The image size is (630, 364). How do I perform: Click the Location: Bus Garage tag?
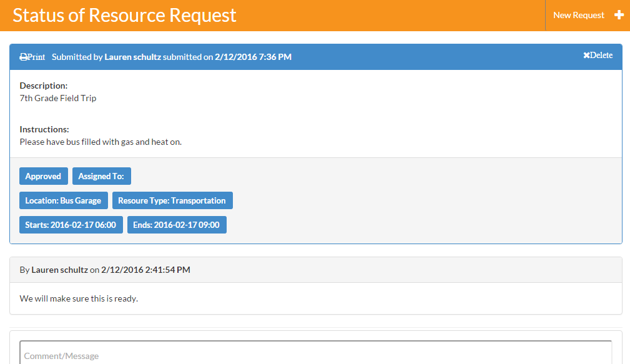[63, 200]
